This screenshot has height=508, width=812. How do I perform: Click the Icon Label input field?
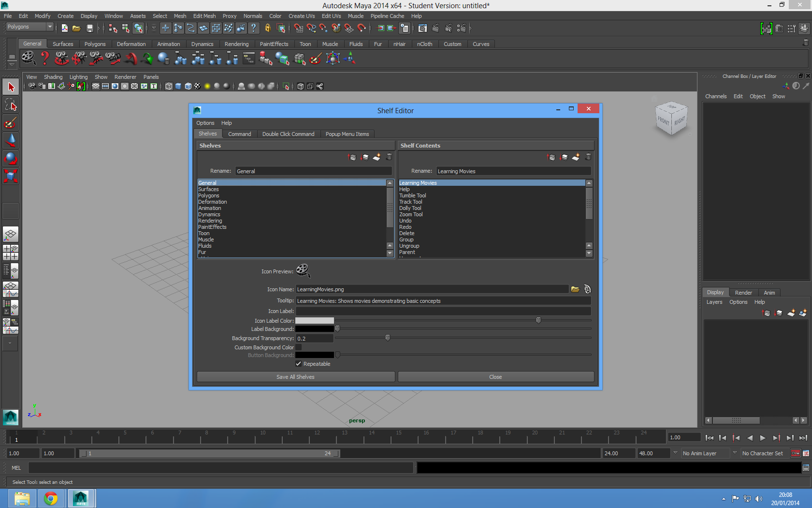(x=443, y=311)
